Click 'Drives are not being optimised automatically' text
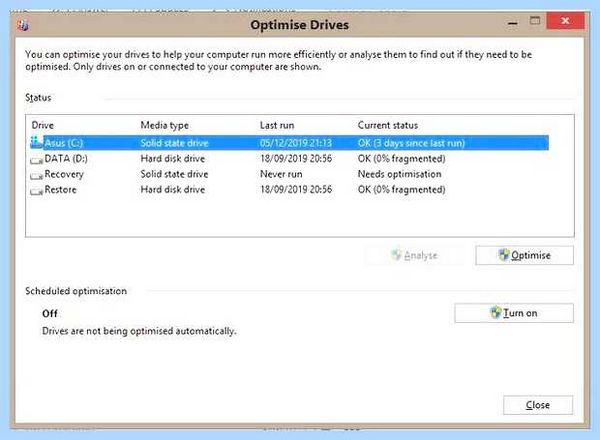 pos(139,331)
